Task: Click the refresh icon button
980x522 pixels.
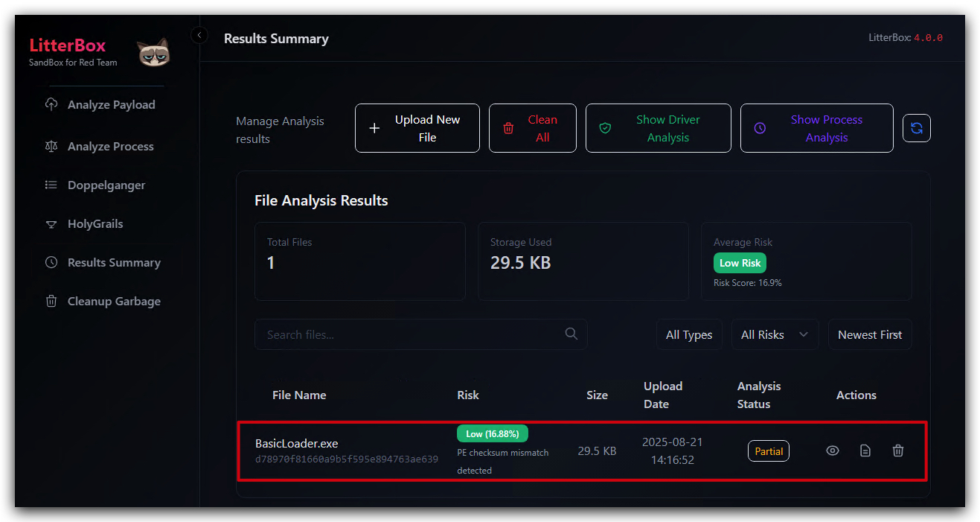Action: pos(916,128)
